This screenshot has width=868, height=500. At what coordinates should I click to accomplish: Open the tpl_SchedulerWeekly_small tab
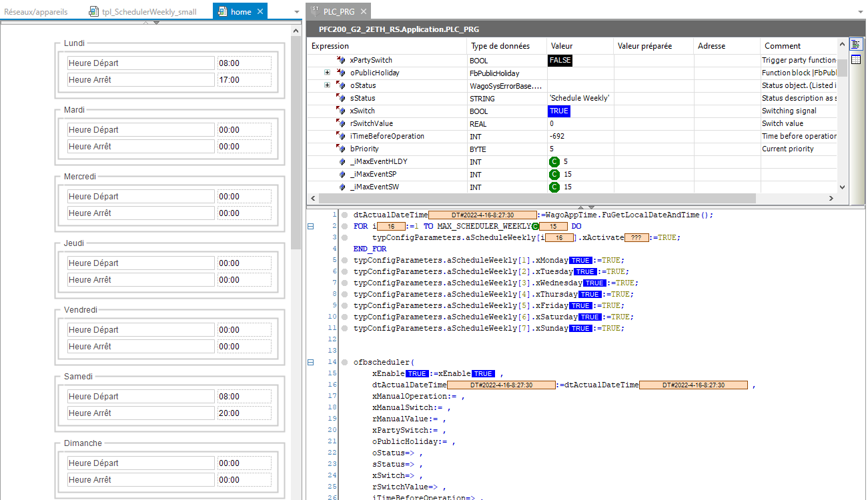pyautogui.click(x=149, y=11)
